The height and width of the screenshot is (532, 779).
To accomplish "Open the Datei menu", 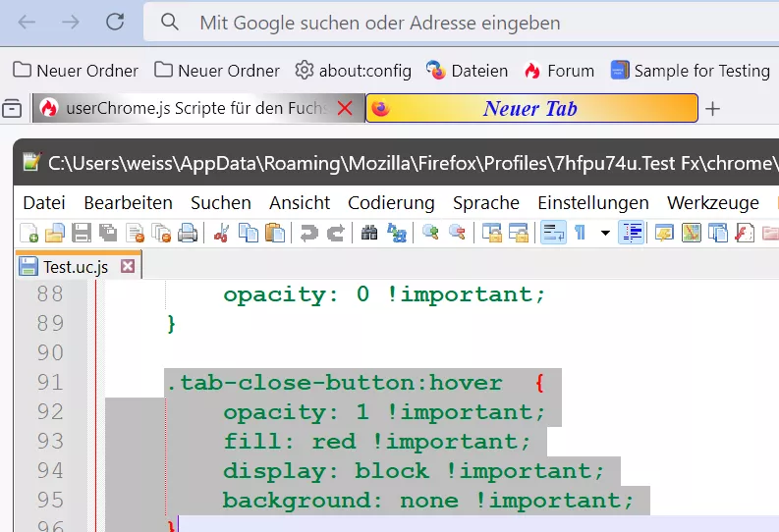I will 44,203.
